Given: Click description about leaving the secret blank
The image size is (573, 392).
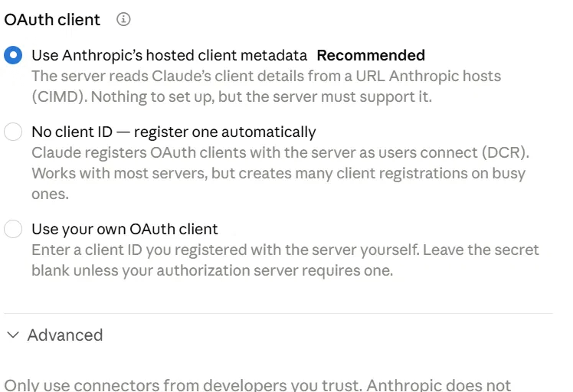Looking at the screenshot, I should (x=285, y=260).
